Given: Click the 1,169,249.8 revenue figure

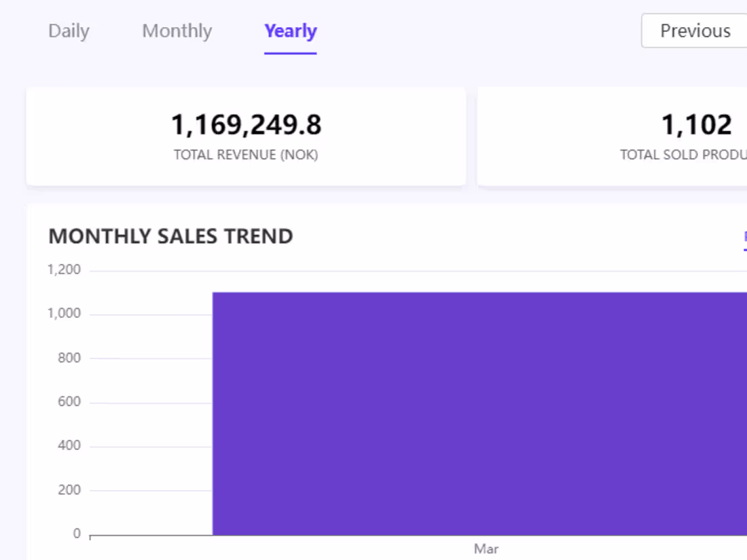Looking at the screenshot, I should [246, 125].
